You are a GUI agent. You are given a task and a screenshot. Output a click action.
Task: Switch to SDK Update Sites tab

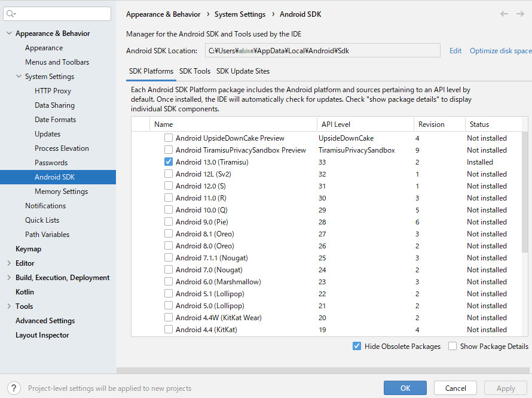[x=243, y=71]
